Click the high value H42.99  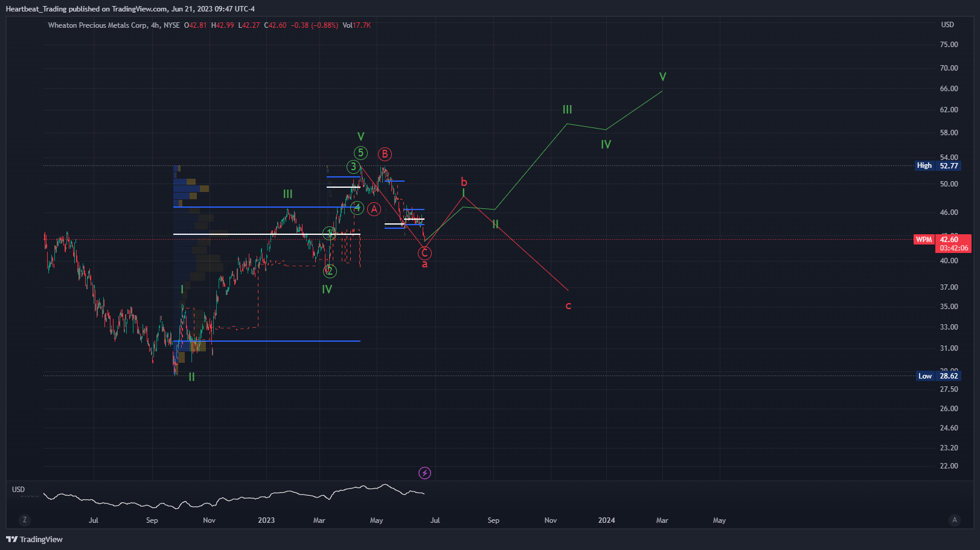(x=223, y=25)
